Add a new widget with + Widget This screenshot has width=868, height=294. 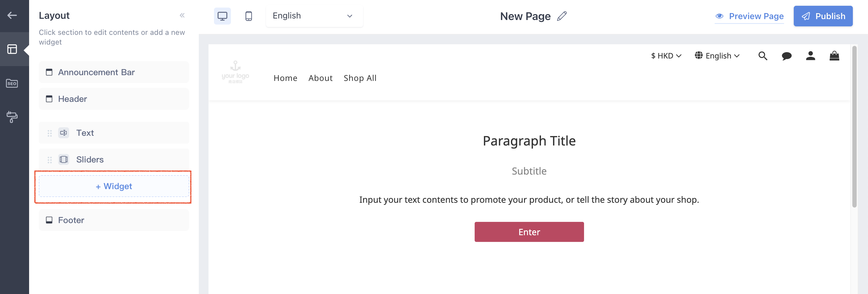[x=114, y=186]
